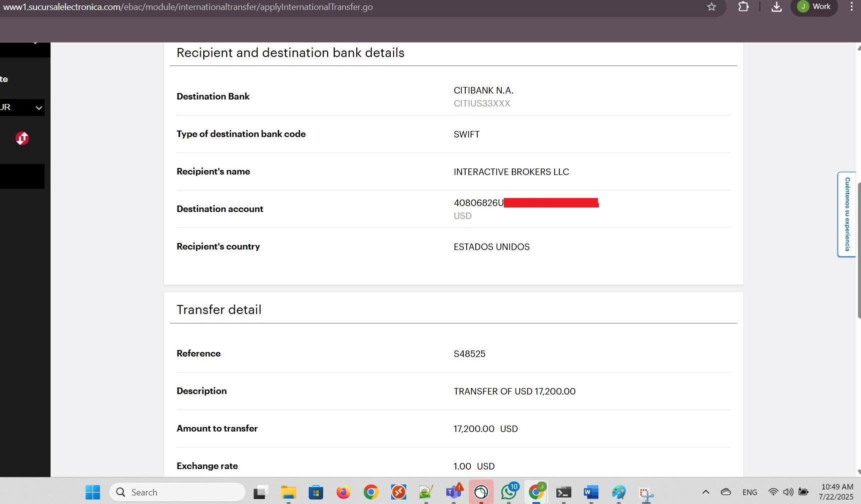Select the 17,200.00 USD amount to transfer
The height and width of the screenshot is (504, 861).
tap(485, 429)
